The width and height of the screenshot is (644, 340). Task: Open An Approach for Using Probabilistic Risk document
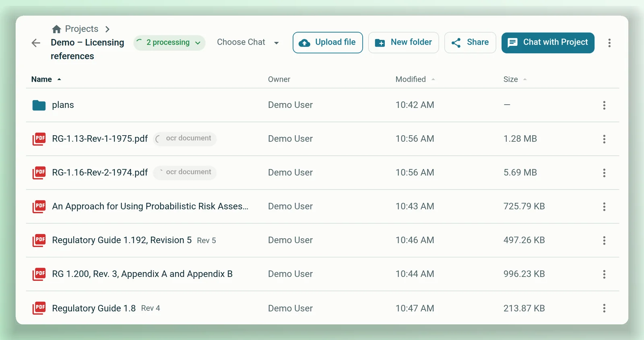[150, 206]
